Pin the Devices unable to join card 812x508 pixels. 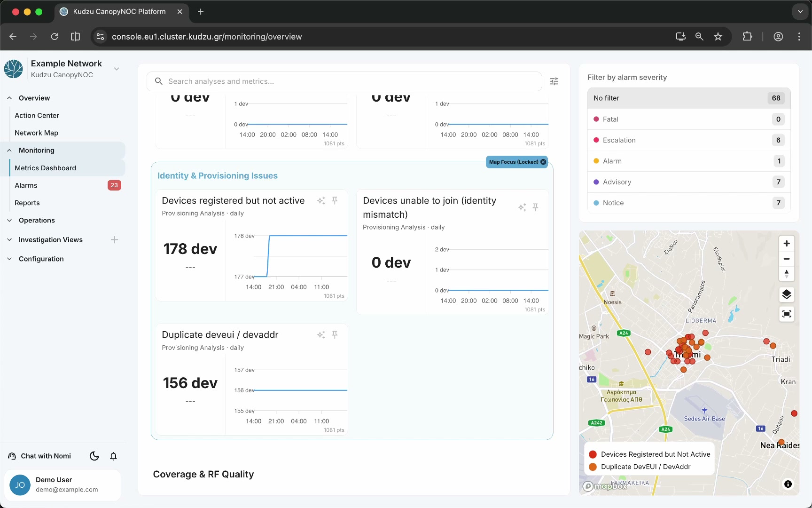(x=535, y=207)
